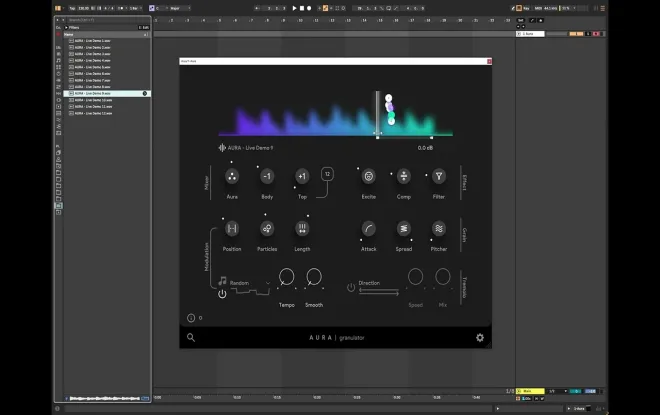Open the 1 Bar quantization dropdown
Viewport: 660px width, 415px height.
135,8
